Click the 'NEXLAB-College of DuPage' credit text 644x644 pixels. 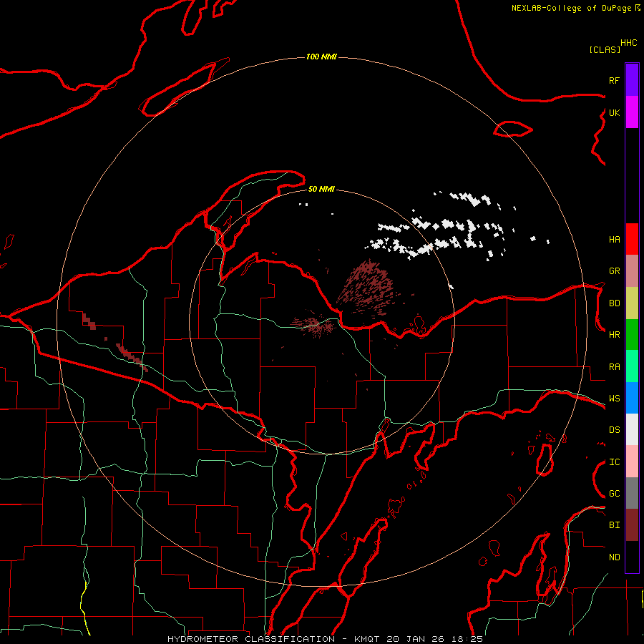(572, 8)
